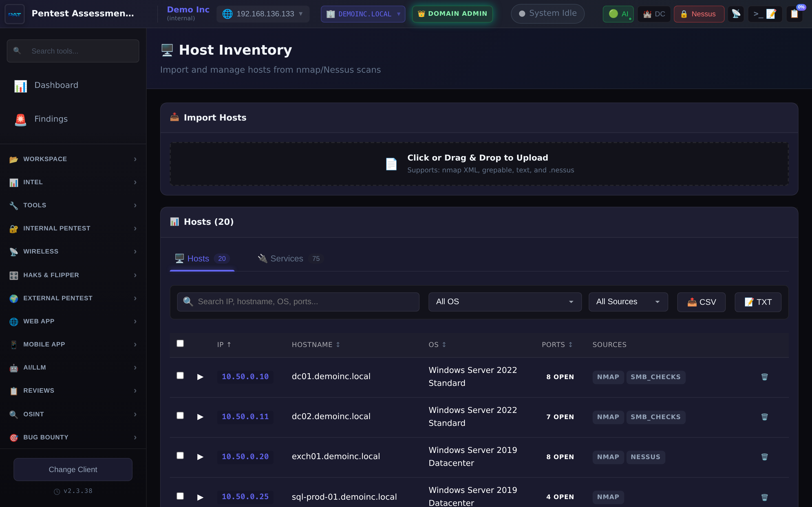This screenshot has height=507, width=812.
Task: Open the terminal notes icon in top bar
Action: click(765, 14)
